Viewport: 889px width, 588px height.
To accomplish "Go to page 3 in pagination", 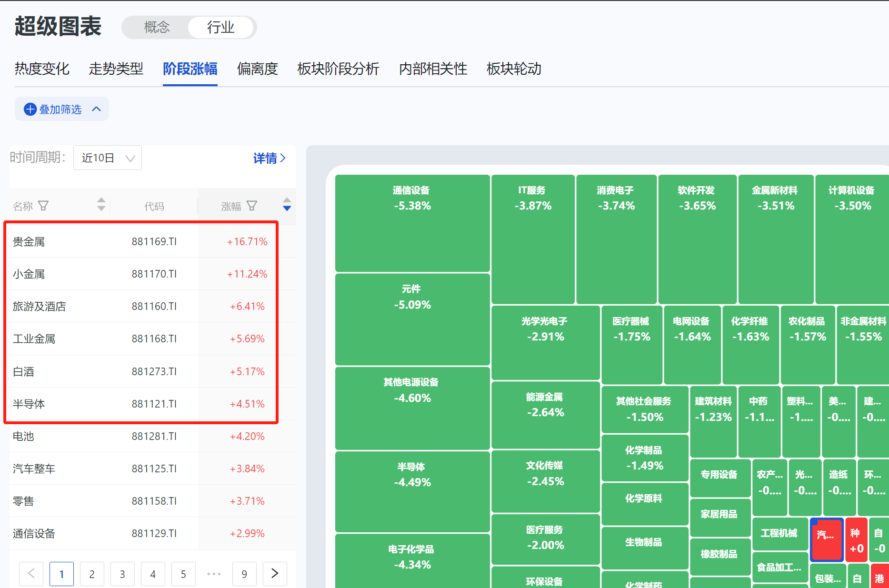I will [122, 574].
